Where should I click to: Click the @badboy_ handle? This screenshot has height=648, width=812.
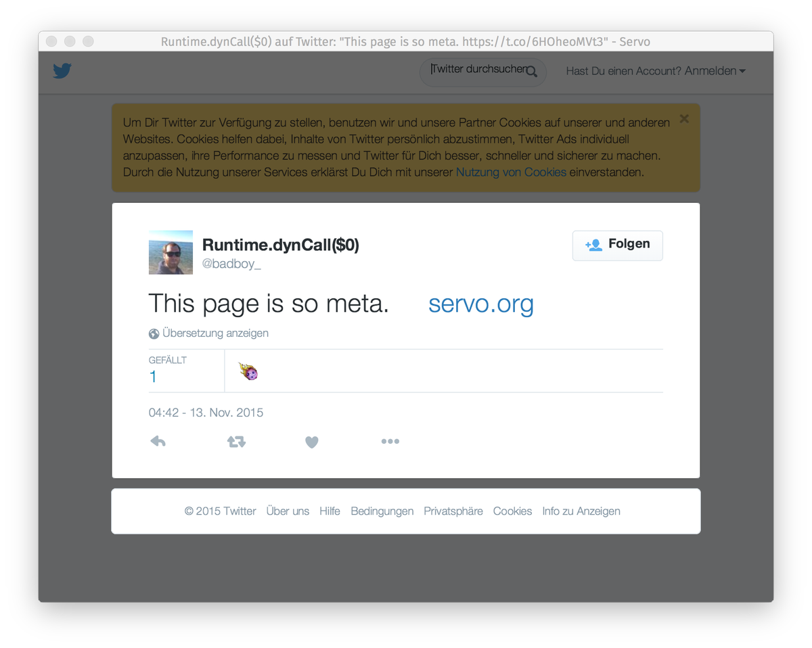(x=231, y=264)
